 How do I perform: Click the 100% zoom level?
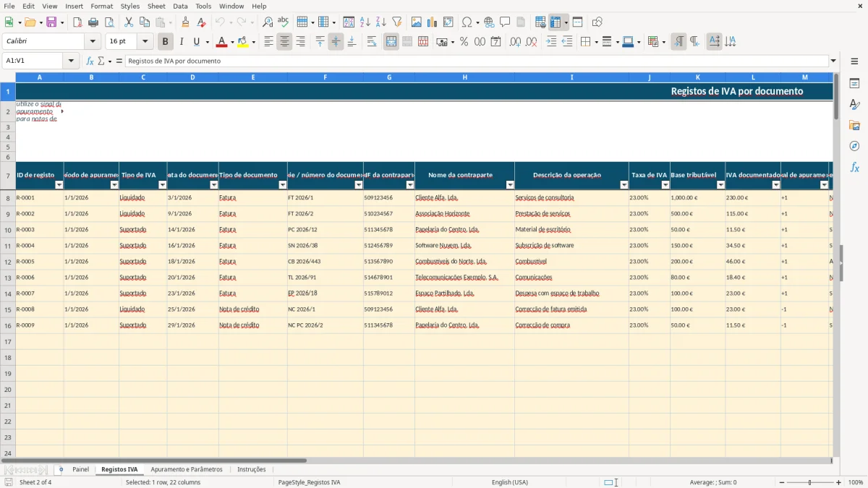tap(856, 482)
